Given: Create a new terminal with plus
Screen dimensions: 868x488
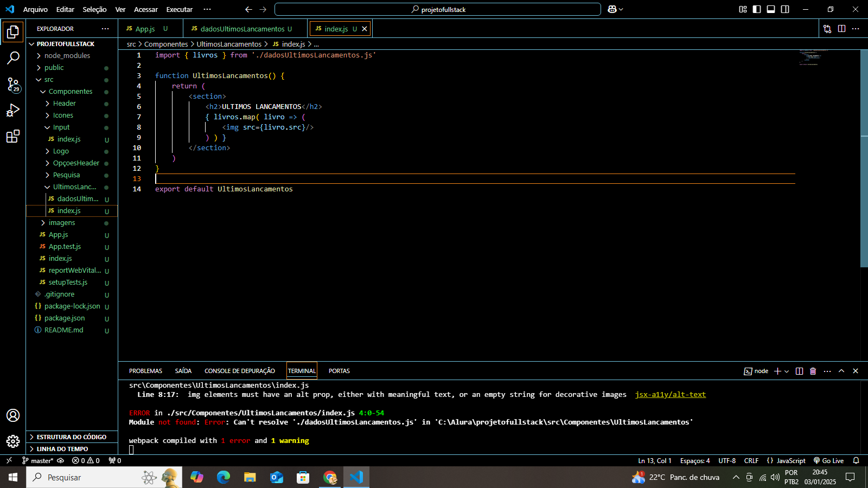Looking at the screenshot, I should 777,371.
